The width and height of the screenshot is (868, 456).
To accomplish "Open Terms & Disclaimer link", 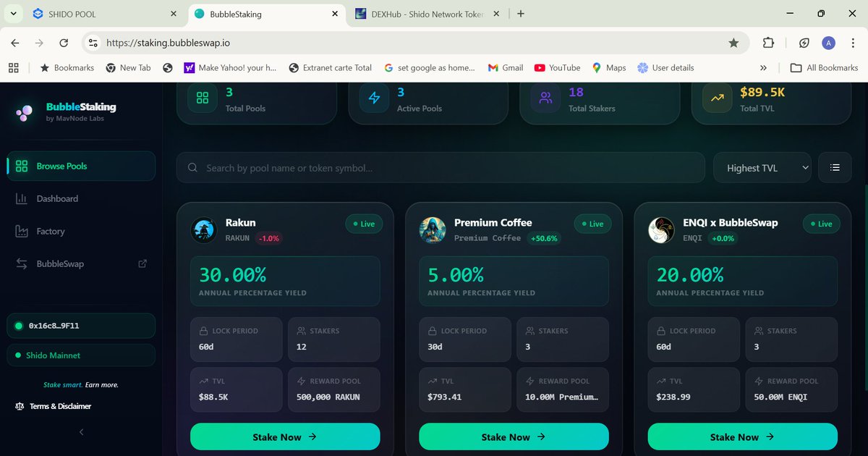I will (54, 406).
